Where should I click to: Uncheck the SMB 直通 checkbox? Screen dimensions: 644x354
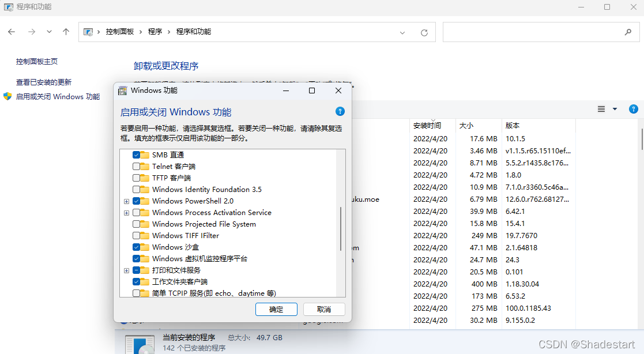pos(137,155)
